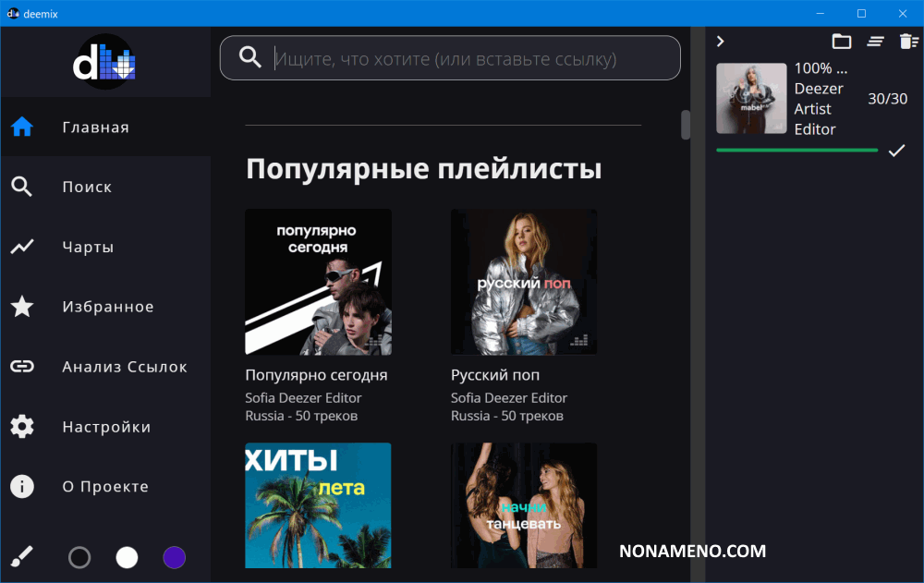Click the Хиты лета playlist cover
Screen dimensions: 924x583
[x=318, y=505]
